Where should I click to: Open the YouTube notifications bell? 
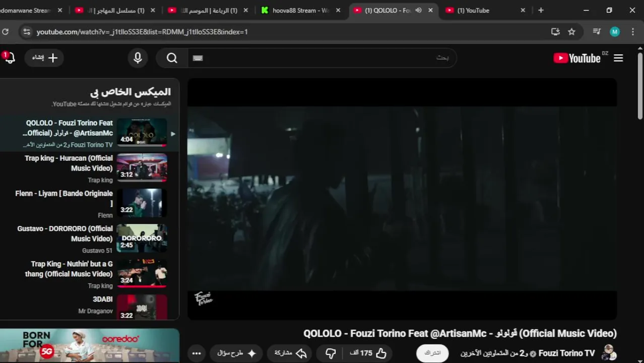click(9, 57)
